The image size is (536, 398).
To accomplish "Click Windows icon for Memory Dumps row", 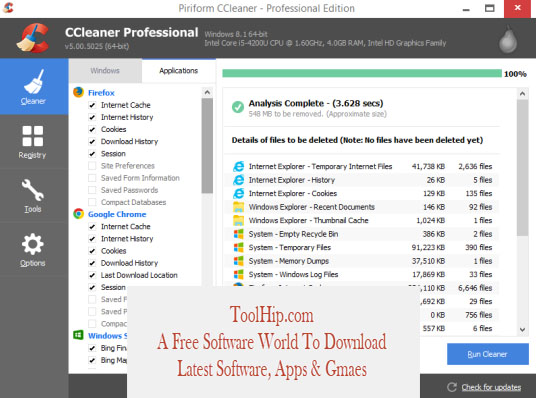I will (x=238, y=261).
